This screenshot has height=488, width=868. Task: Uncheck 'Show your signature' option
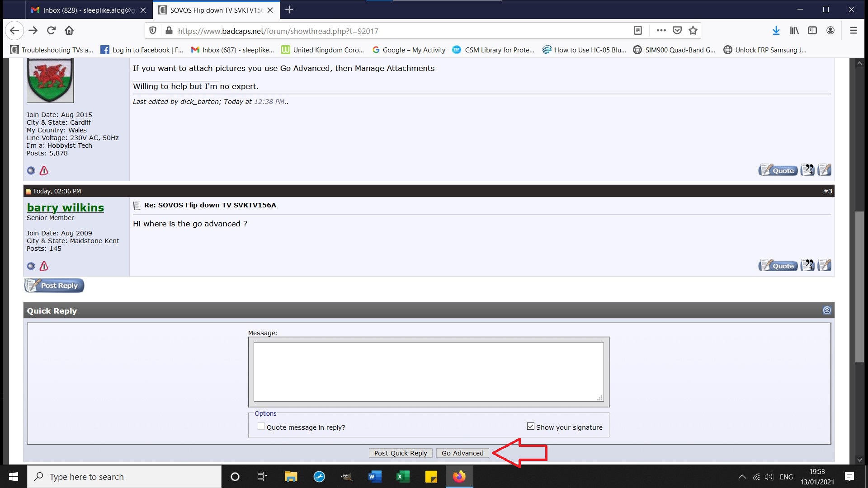tap(531, 427)
